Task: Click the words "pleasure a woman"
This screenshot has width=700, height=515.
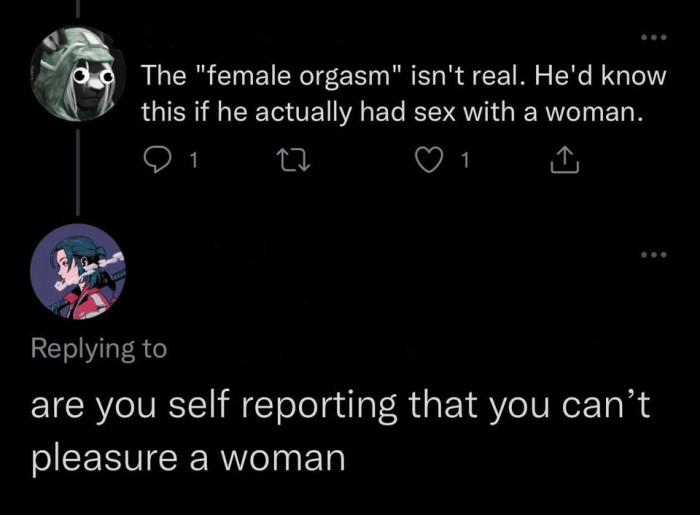Action: tap(188, 457)
